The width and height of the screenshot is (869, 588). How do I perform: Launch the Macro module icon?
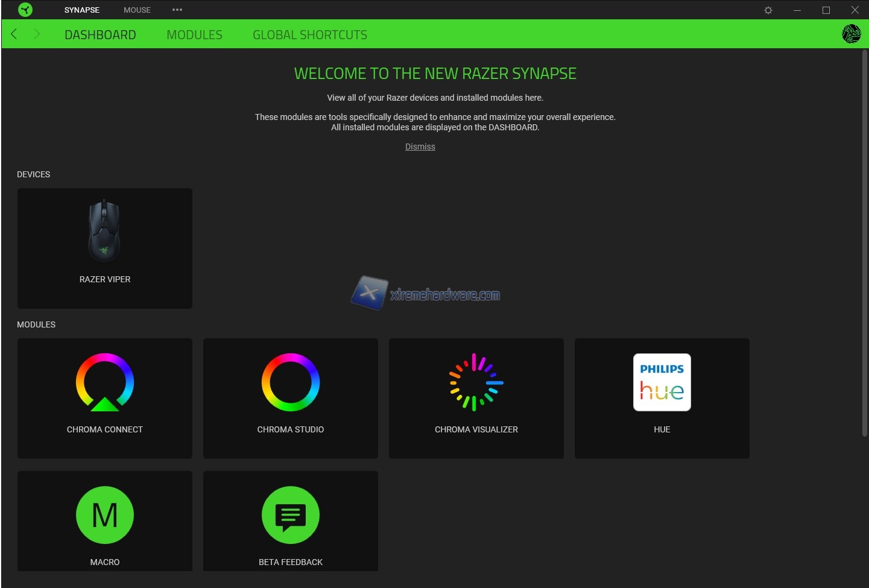[x=104, y=515]
